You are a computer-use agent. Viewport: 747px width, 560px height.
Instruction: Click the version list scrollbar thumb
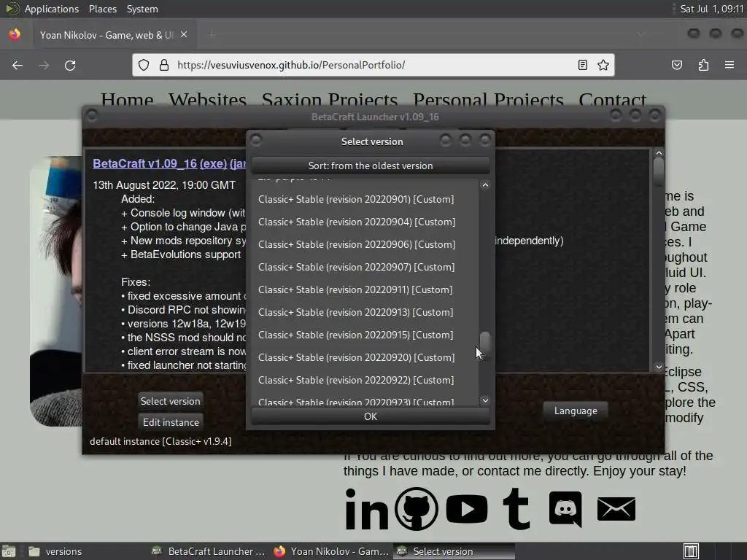coord(485,344)
